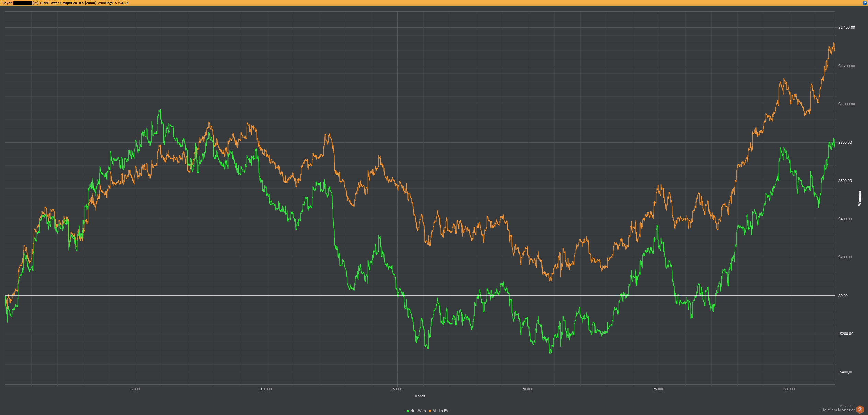
Task: Click the Winnings $794,52 value in header
Action: point(122,3)
